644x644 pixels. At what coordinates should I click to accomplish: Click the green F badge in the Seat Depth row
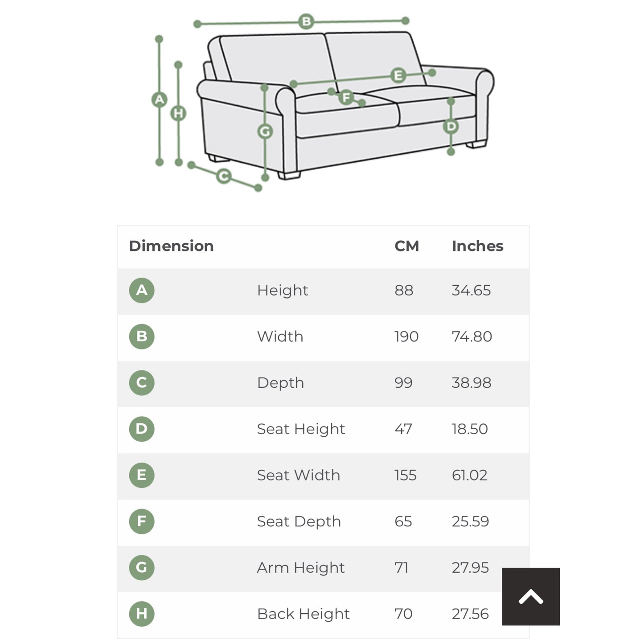142,521
